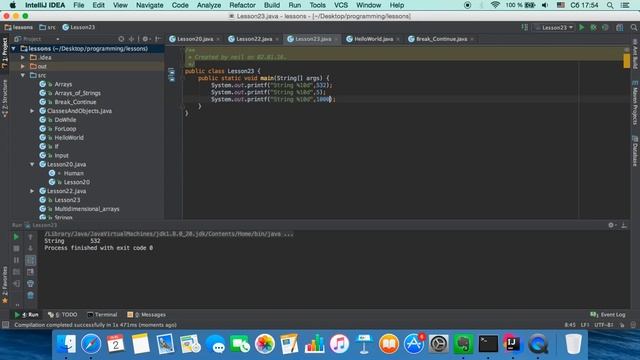
Task: Open the Maven Projects side panel
Action: point(635,103)
